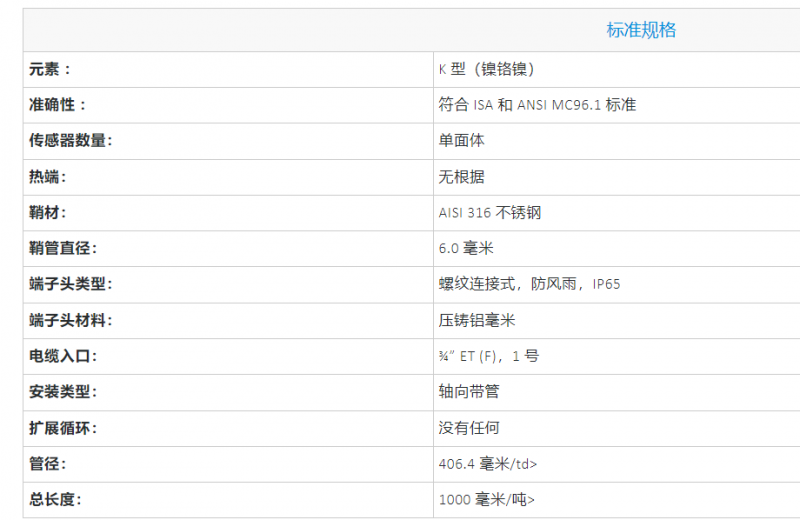
Task: Select the 单面体 value cell
Action: (x=462, y=141)
